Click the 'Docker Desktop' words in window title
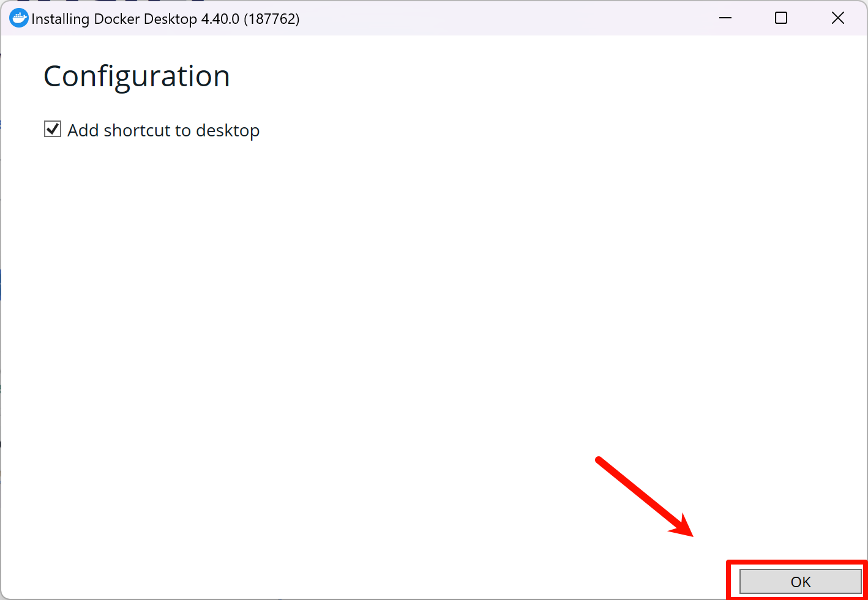The image size is (868, 600). click(x=146, y=19)
